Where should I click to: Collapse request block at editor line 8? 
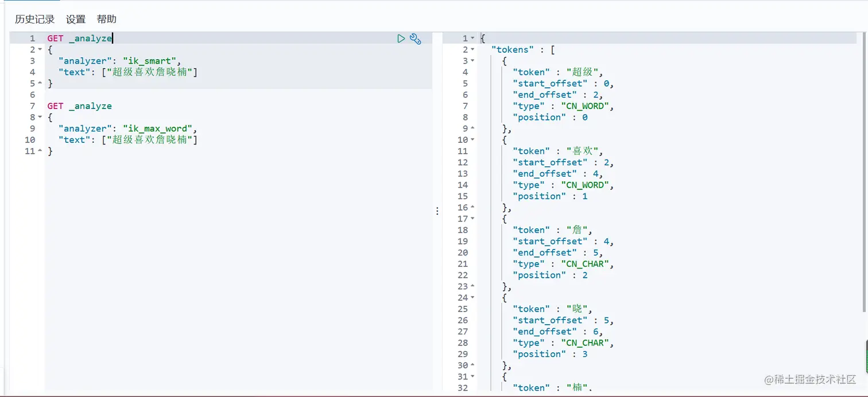click(x=40, y=118)
